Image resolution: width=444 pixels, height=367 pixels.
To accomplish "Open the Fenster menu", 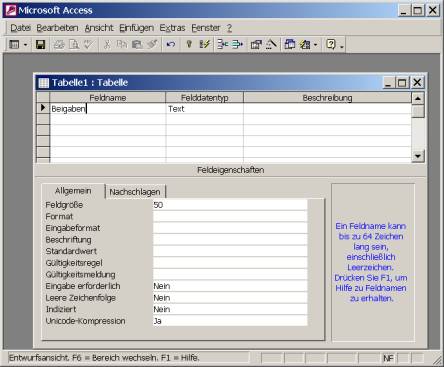I will pos(206,28).
